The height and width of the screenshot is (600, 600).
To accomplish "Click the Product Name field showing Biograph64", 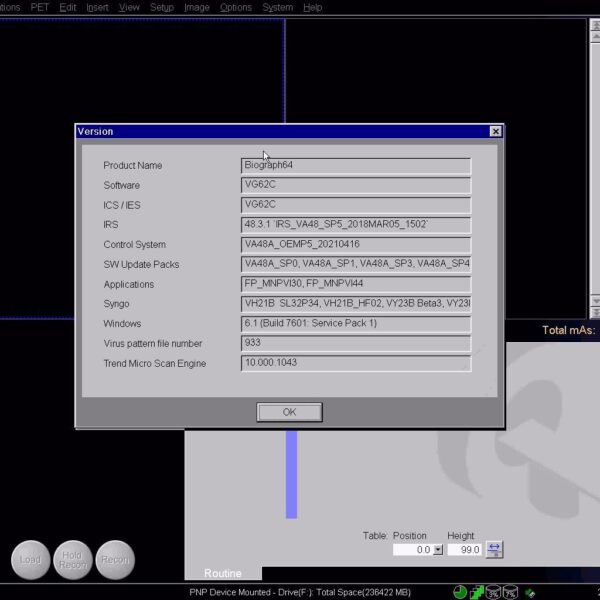I will 356,166.
